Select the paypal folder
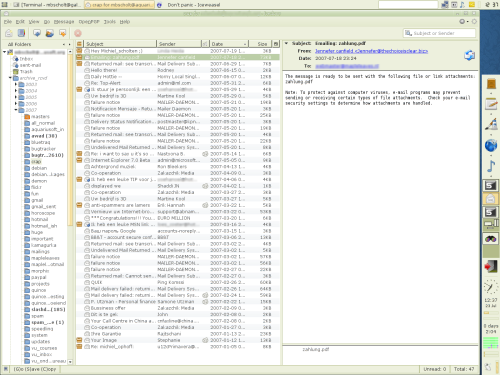The image size is (500, 375). 39,277
